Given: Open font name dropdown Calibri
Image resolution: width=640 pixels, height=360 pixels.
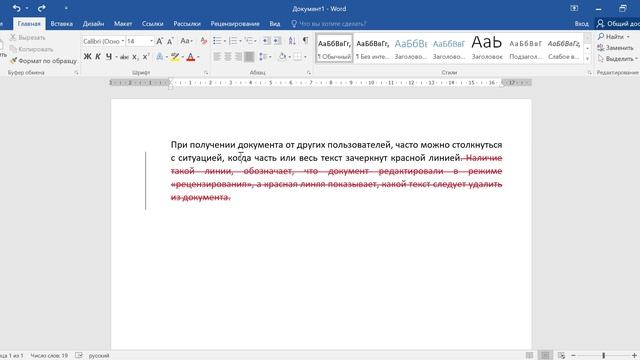Looking at the screenshot, I should (x=122, y=41).
